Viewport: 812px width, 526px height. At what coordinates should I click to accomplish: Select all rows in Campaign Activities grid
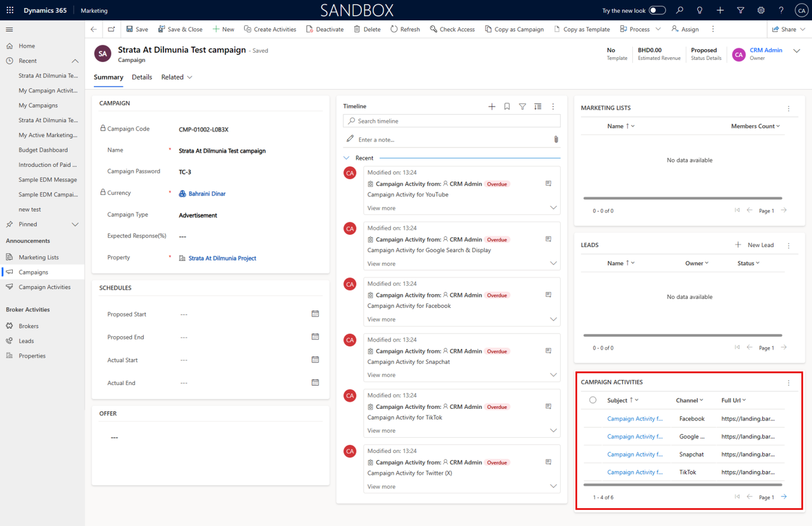click(x=592, y=400)
